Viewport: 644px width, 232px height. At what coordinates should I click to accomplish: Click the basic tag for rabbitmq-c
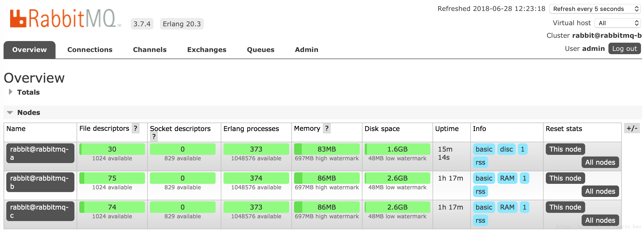[484, 207]
